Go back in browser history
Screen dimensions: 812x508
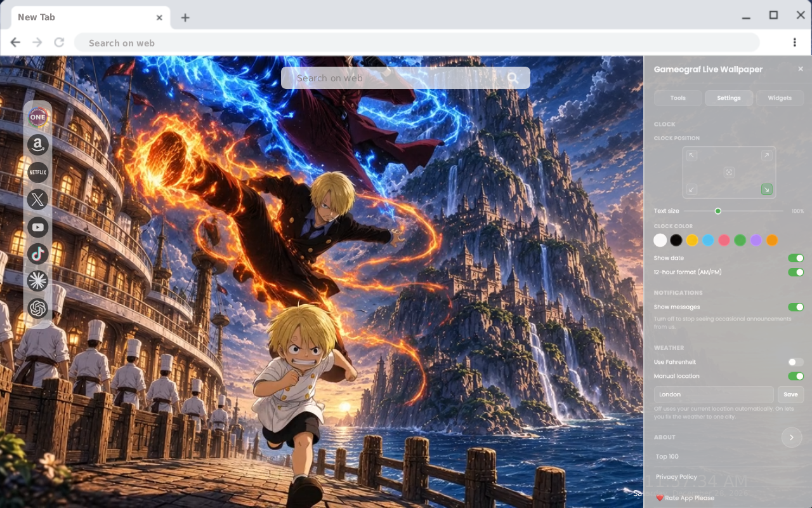point(15,43)
